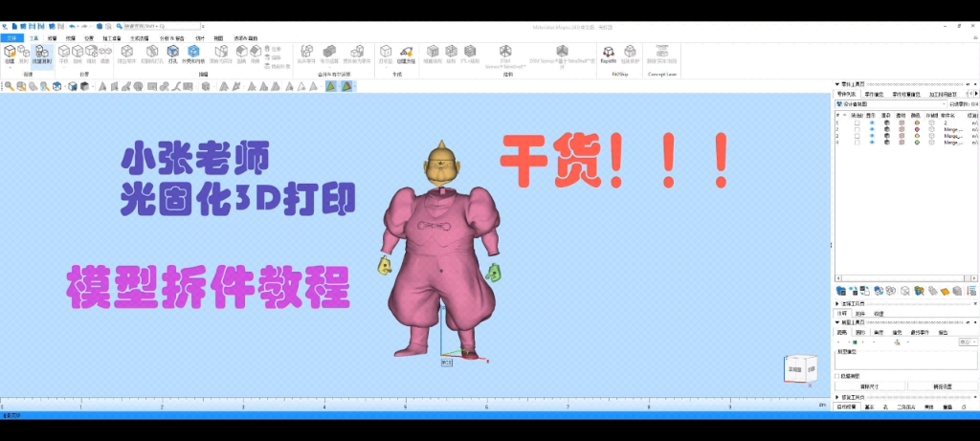This screenshot has height=441, width=980.
Task: Click the STL+结构 icon in 结构 group
Action: pos(469,54)
